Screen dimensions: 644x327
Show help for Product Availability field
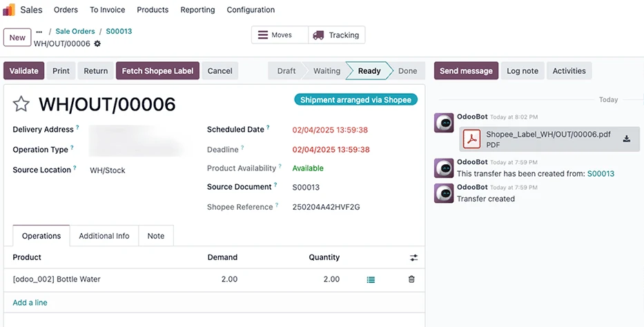coord(280,166)
